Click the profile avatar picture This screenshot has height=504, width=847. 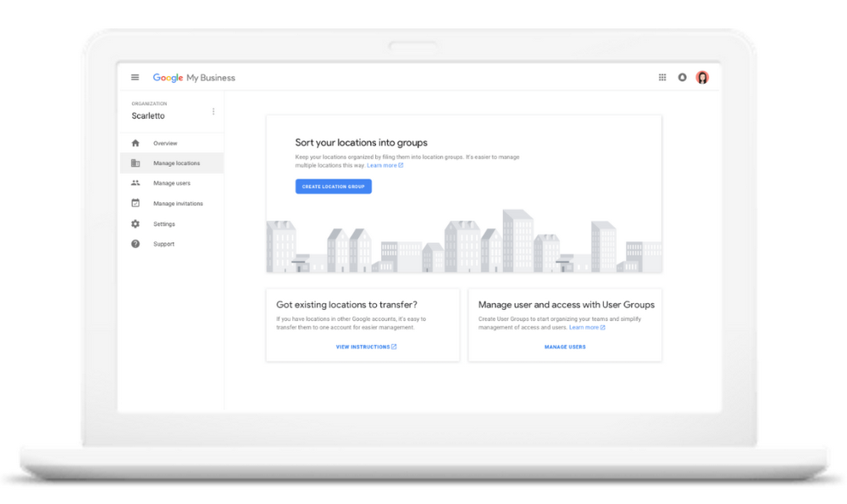[x=702, y=78]
